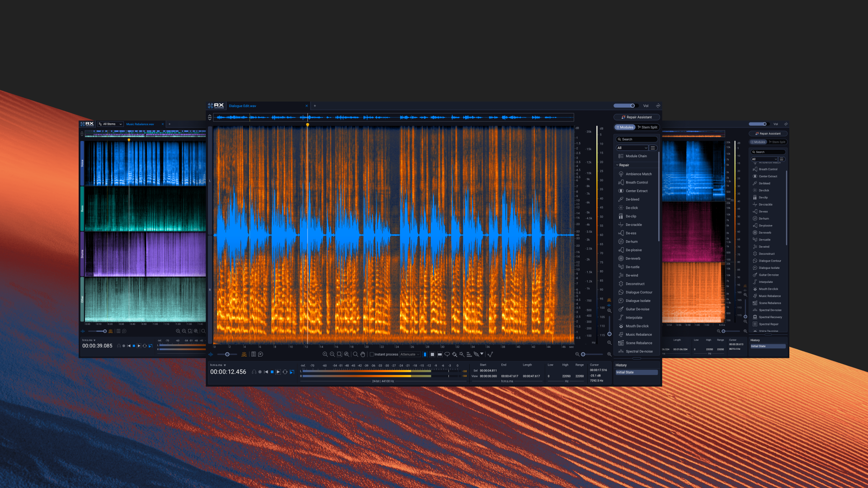Switch the right panel to Stem Split mode

(648, 127)
